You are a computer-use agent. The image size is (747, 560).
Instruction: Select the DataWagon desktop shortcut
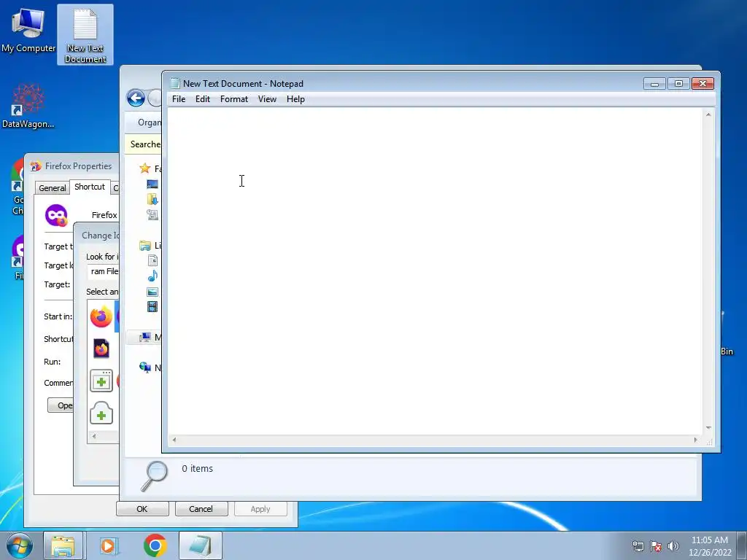coord(28,106)
